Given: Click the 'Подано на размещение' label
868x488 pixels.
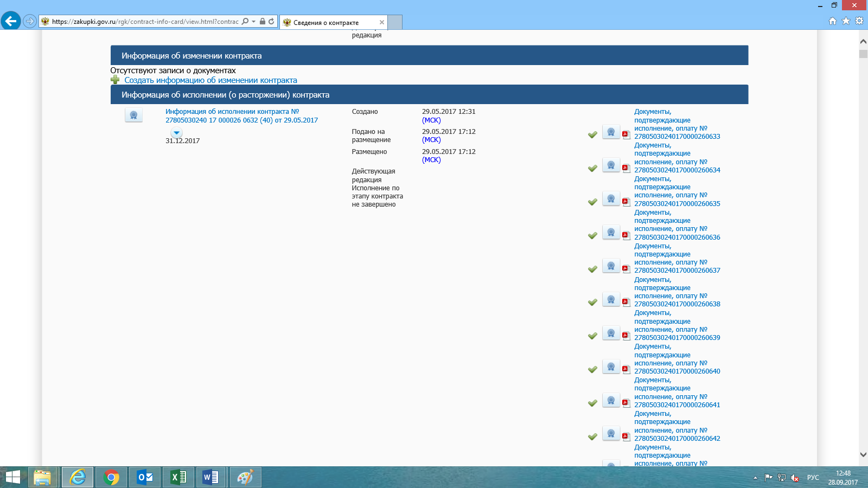Looking at the screenshot, I should click(x=371, y=136).
